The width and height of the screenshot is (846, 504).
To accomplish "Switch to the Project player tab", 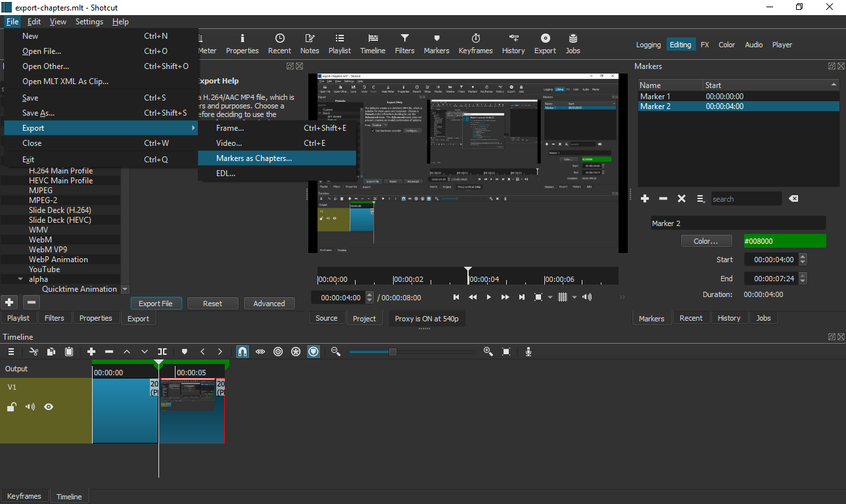I will [x=364, y=318].
